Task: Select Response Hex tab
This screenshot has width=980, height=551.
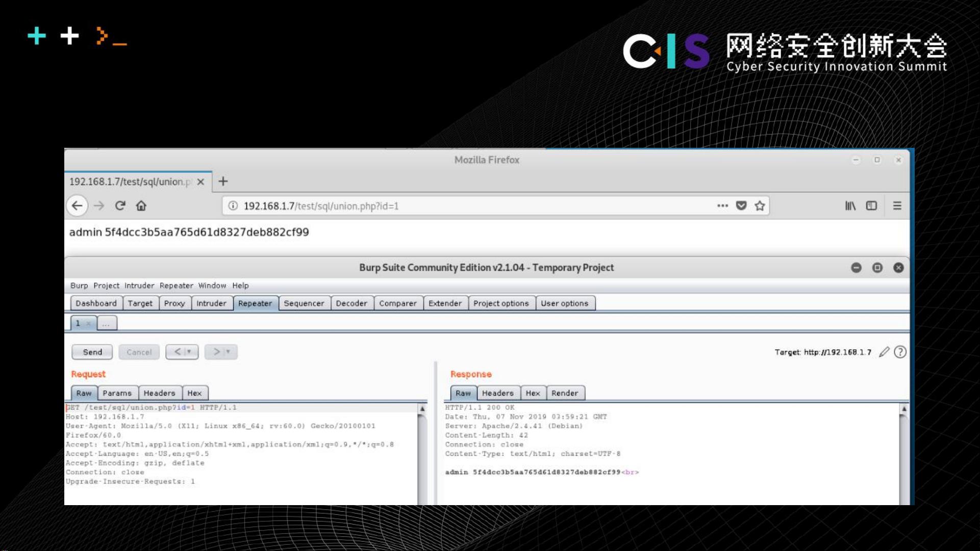Action: [x=533, y=393]
